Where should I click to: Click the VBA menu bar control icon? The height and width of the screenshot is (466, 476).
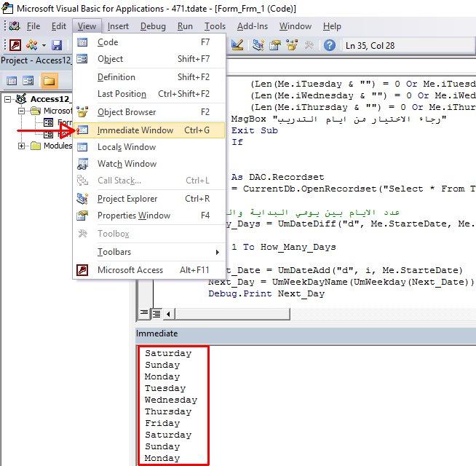pos(14,26)
